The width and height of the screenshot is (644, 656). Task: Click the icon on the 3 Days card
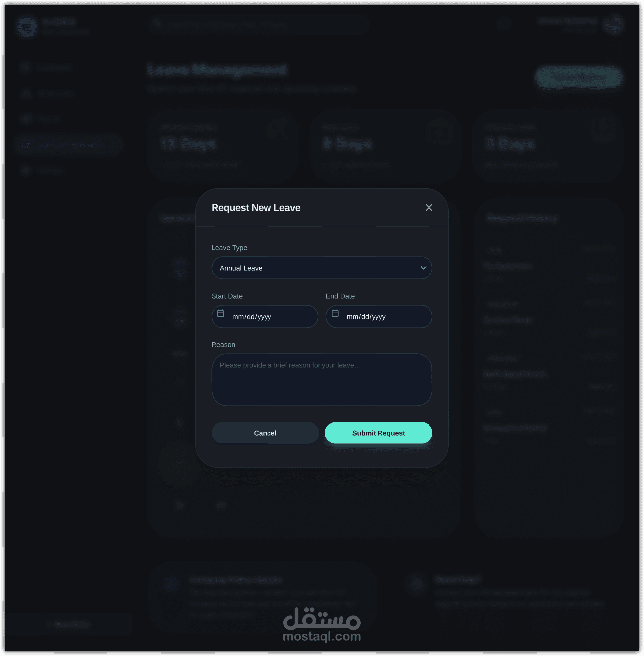point(603,130)
